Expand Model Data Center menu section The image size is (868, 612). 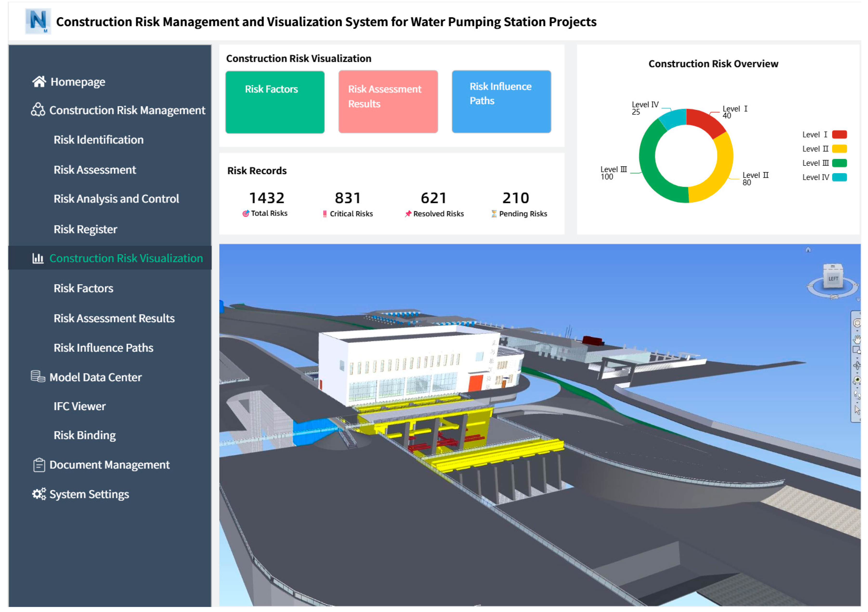[95, 377]
